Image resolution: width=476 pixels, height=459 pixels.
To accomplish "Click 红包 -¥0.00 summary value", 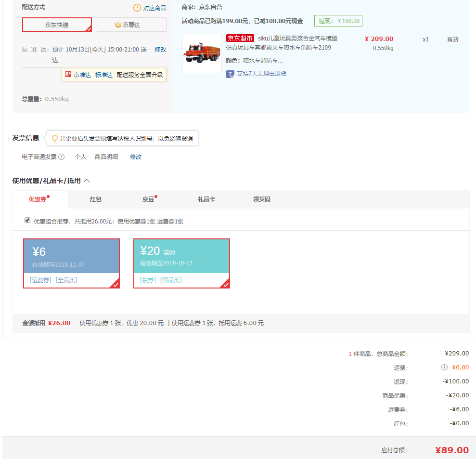I will pyautogui.click(x=459, y=423).
